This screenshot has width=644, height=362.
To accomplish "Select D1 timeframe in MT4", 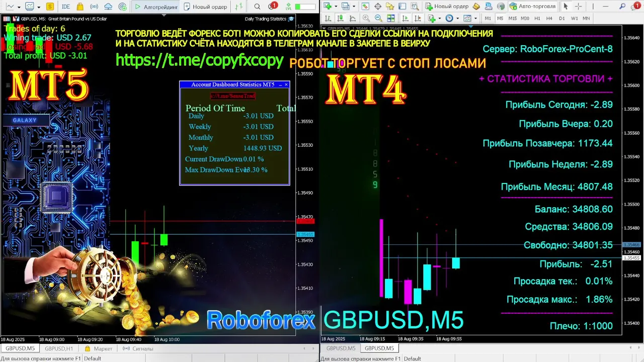I will pyautogui.click(x=561, y=18).
